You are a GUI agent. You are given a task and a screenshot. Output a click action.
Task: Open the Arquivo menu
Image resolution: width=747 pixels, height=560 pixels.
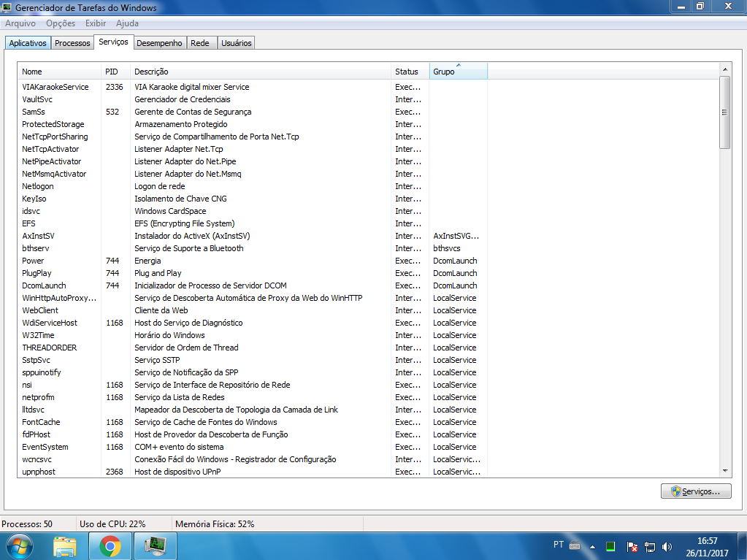(x=20, y=23)
